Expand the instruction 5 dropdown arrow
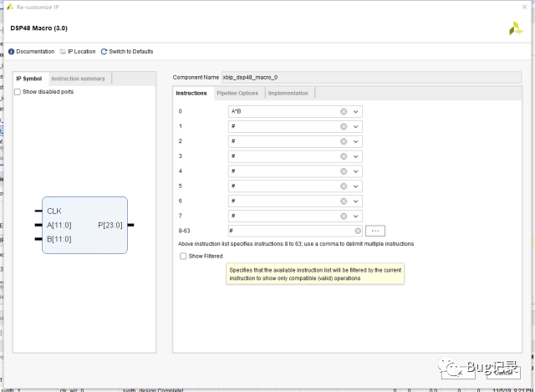 pos(355,186)
